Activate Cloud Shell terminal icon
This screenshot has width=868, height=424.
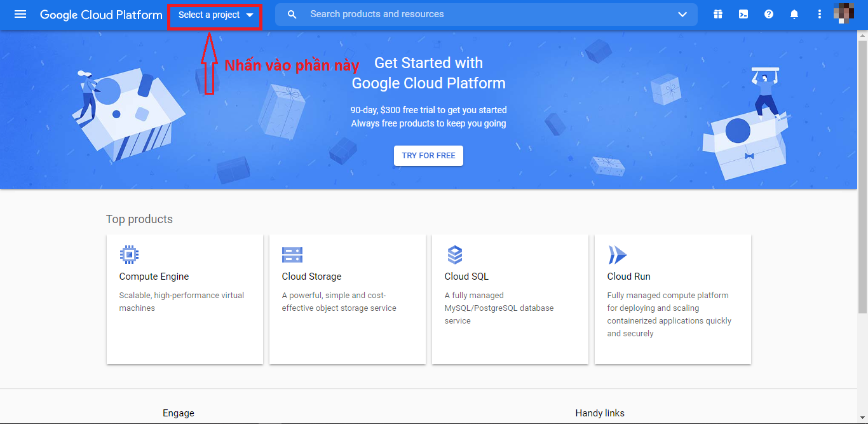743,14
